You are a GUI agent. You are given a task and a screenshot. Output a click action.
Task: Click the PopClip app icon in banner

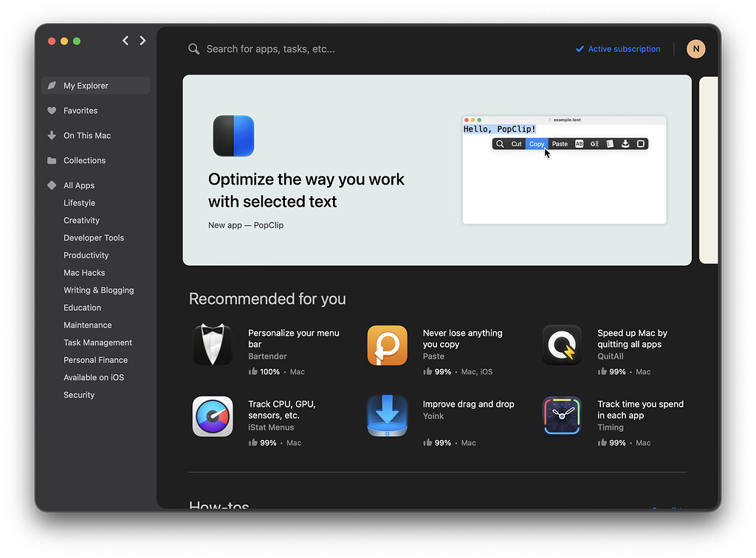(x=233, y=136)
